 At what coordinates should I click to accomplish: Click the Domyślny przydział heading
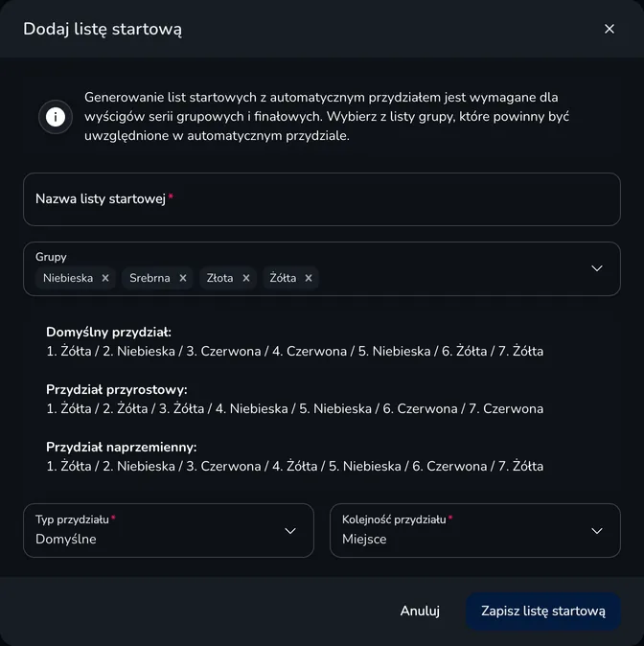click(109, 332)
